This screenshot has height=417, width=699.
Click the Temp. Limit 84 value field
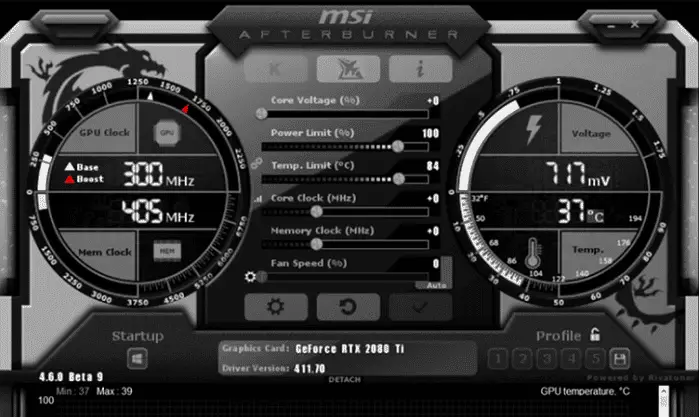(433, 166)
